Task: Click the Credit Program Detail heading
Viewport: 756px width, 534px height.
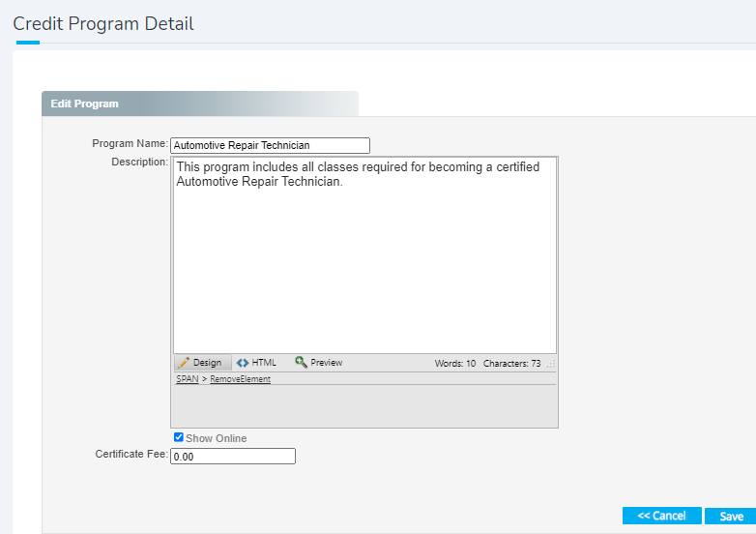Action: coord(103,23)
